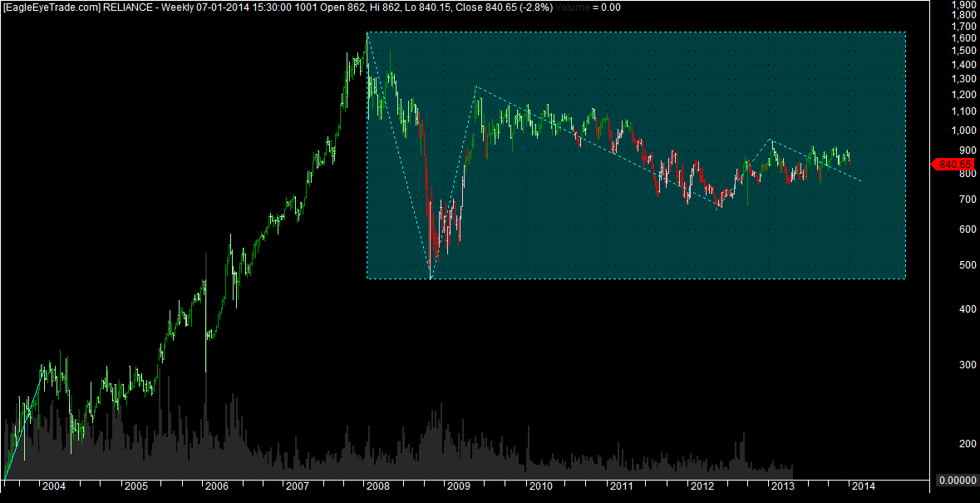The width and height of the screenshot is (980, 503).
Task: Click the 1,600 price axis label
Action: (963, 39)
